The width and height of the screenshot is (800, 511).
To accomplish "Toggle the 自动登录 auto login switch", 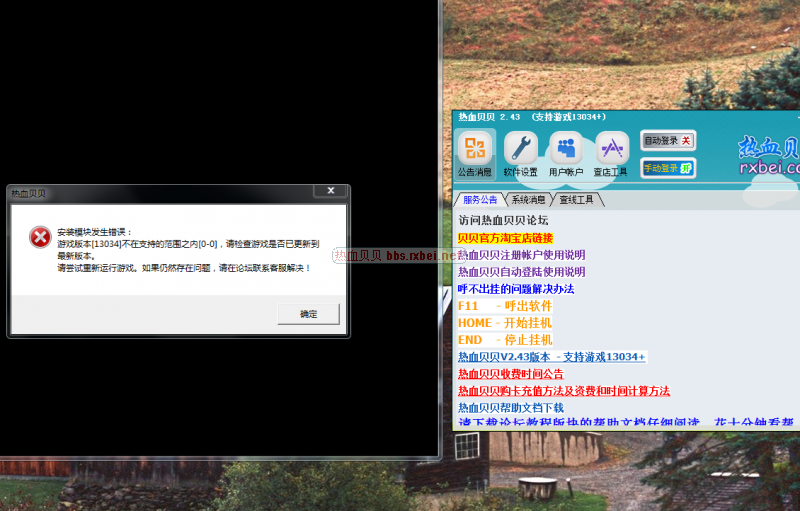I will coord(668,141).
